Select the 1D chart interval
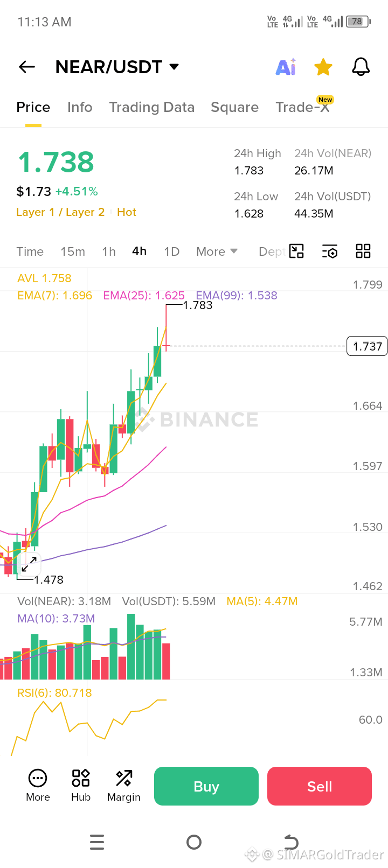Viewport: 388px width, 868px height. [172, 251]
